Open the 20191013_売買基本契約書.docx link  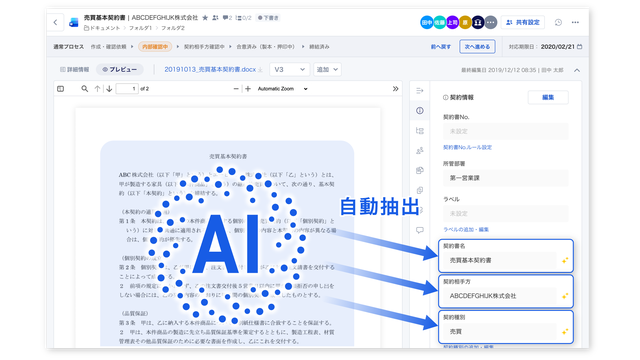[x=210, y=69]
